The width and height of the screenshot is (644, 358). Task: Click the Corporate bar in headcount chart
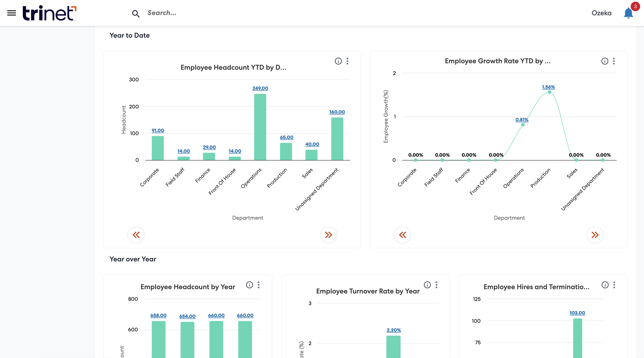tap(158, 148)
